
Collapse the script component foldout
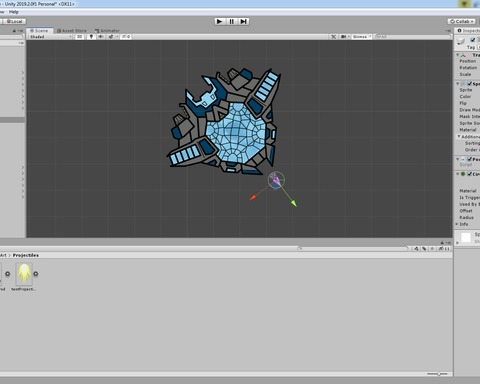(458, 159)
